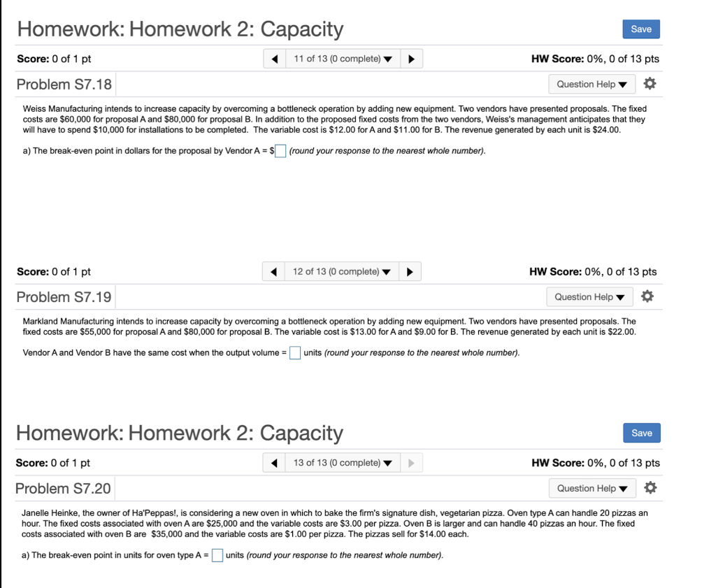Click the oven A break-even units answer box

tap(217, 554)
